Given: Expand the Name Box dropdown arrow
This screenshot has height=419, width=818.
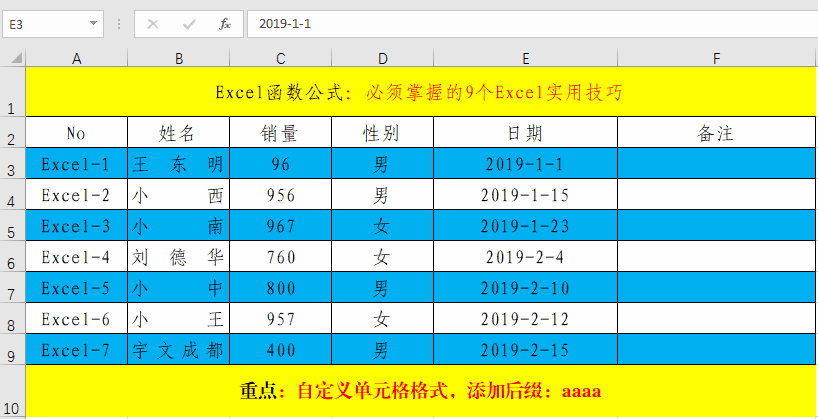Looking at the screenshot, I should tap(93, 23).
